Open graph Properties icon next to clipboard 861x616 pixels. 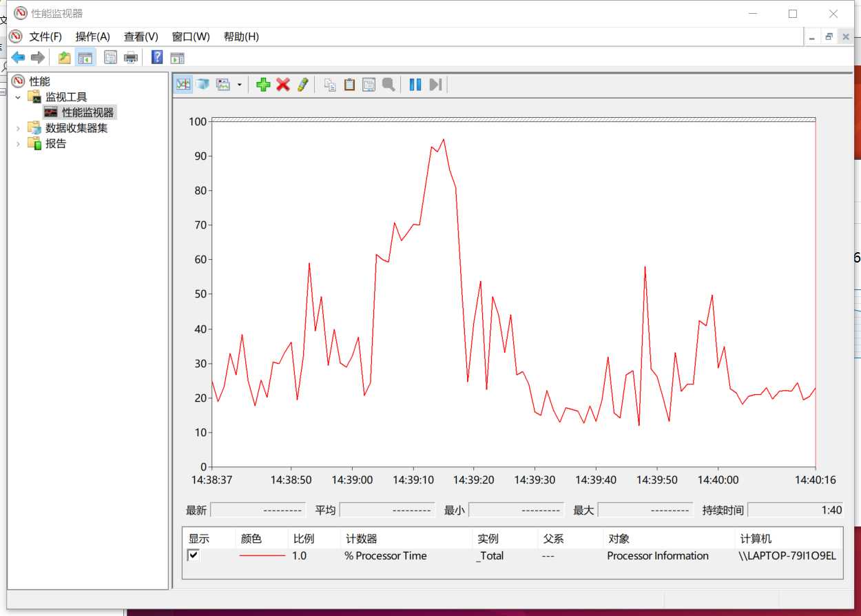(369, 84)
